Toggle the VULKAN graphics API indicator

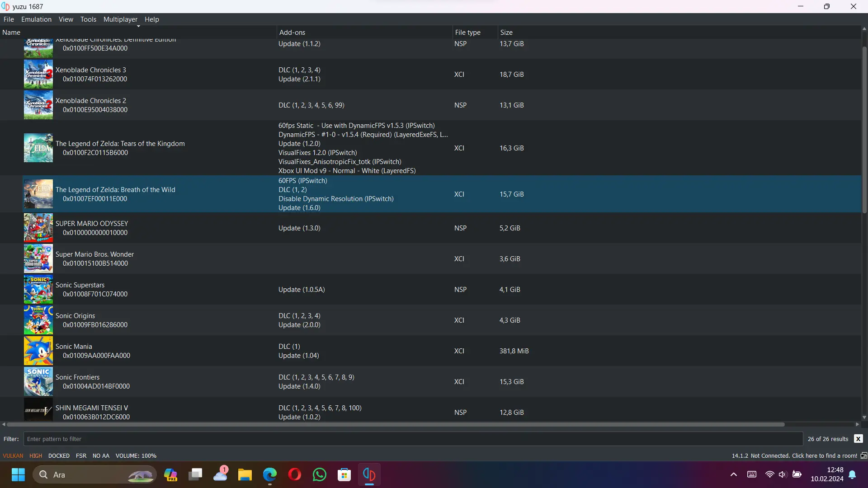pos(13,455)
